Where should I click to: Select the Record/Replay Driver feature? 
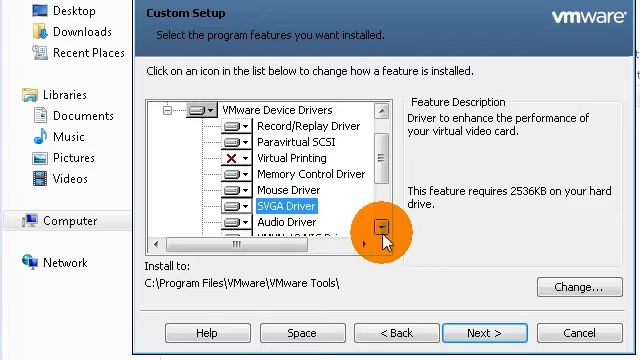tap(309, 126)
